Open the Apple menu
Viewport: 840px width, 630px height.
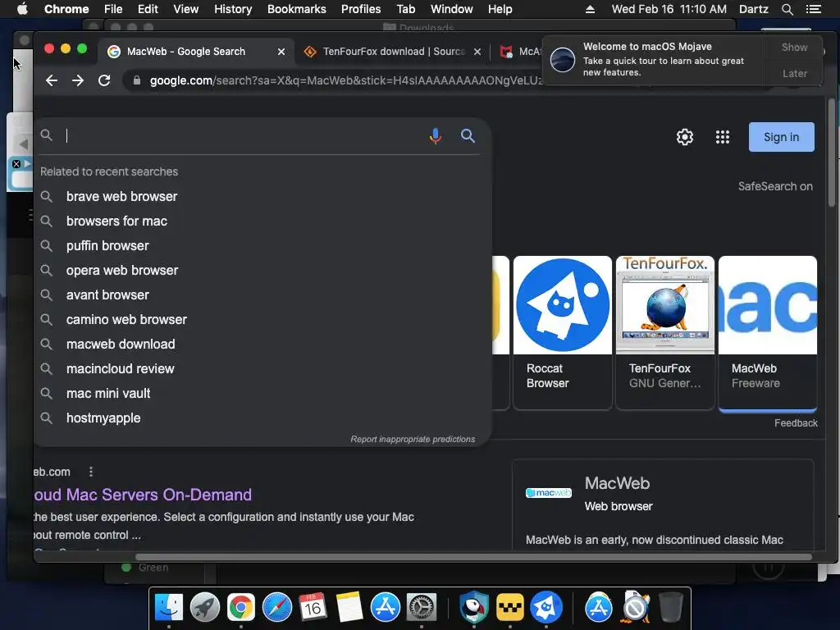tap(22, 8)
